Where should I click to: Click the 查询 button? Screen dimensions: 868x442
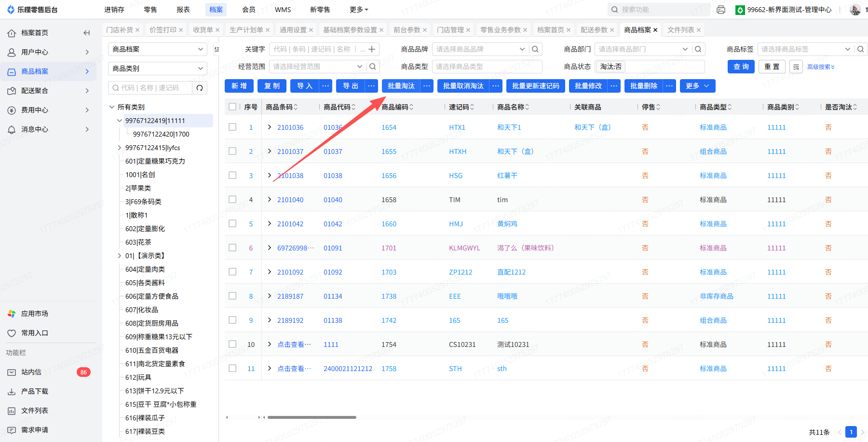(741, 67)
